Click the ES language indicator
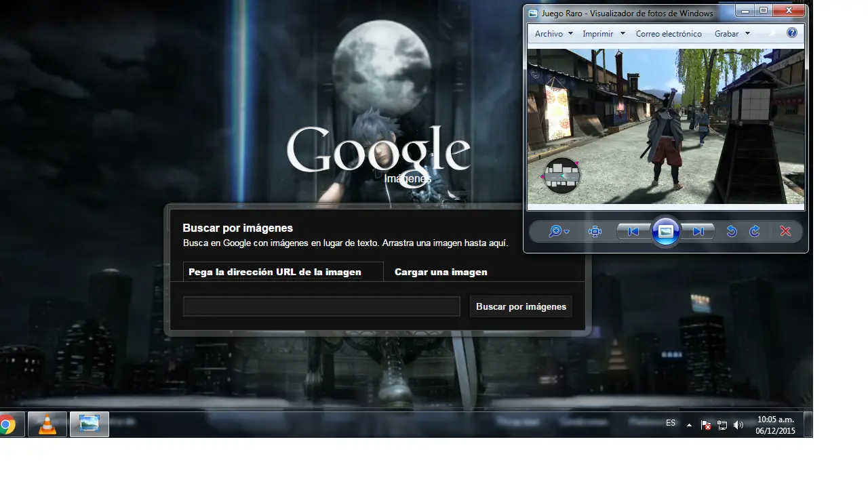The image size is (868, 488). (x=671, y=423)
